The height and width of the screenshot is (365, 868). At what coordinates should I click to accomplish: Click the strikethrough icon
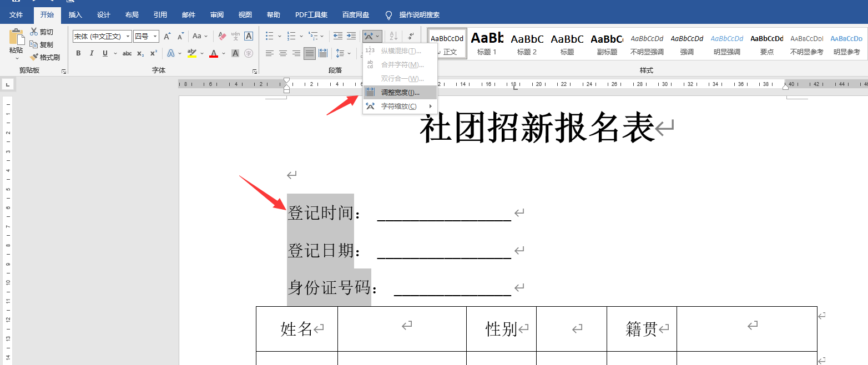(127, 53)
